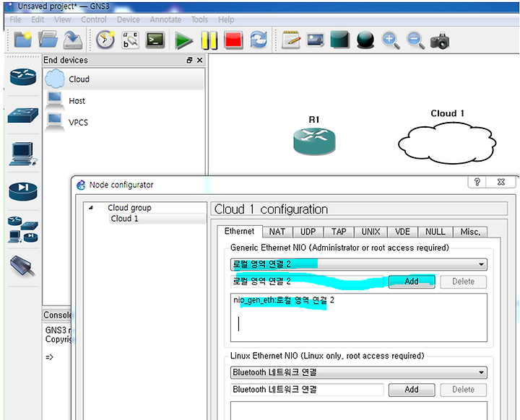Select the nio_gen_eth list entry
Screen dimensions: 520x420
coord(284,300)
